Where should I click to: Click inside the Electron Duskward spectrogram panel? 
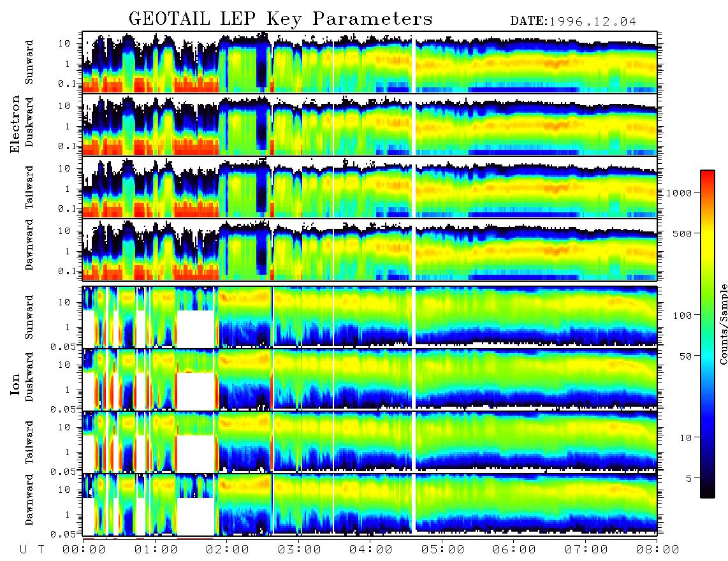point(370,124)
